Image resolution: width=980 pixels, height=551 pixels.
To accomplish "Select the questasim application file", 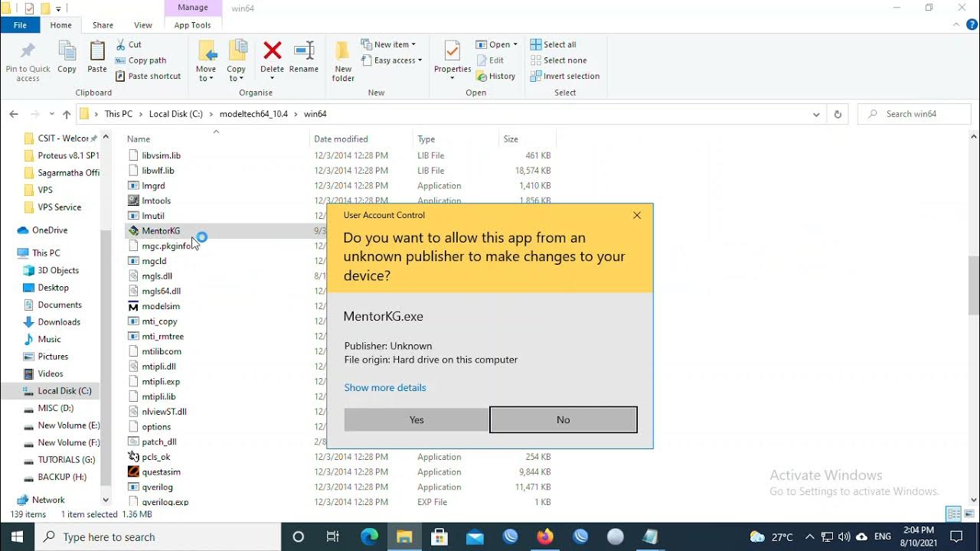I will click(161, 472).
